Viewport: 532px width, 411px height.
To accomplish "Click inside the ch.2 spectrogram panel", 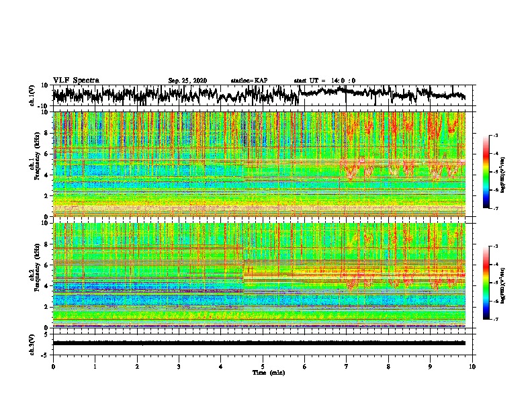I will (259, 275).
